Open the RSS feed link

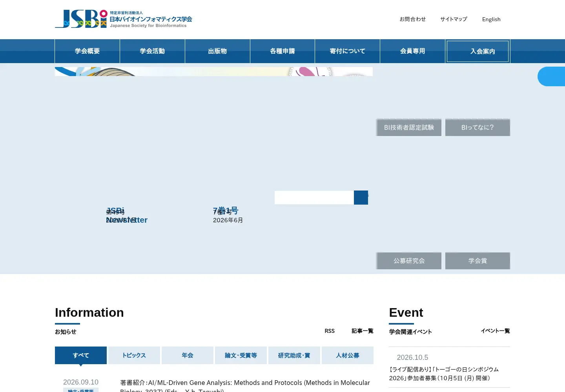tap(330, 331)
